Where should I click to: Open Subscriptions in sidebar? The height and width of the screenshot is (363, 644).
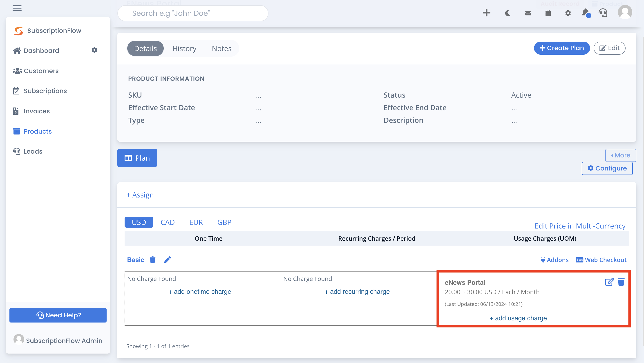coord(40,91)
